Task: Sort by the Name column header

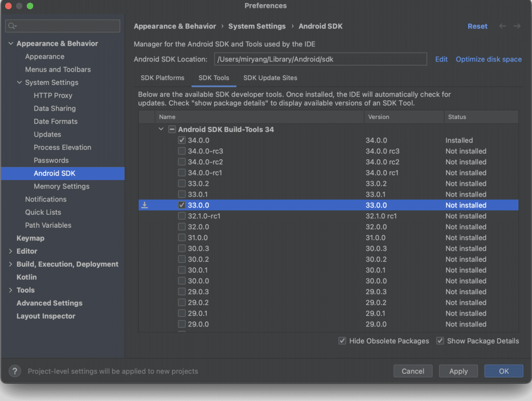Action: click(260, 117)
